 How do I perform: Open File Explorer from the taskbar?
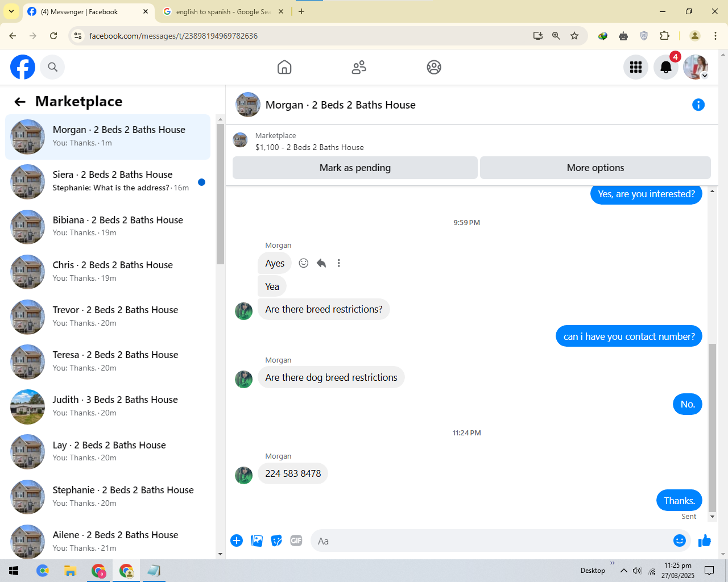point(71,571)
